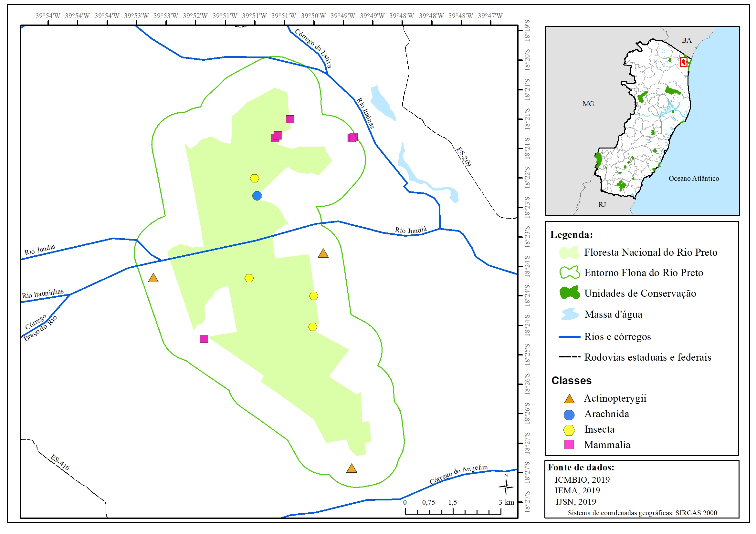Image resolution: width=756 pixels, height=534 pixels.
Task: Click the Floresta Nacional light-green legend swatch
Action: click(x=569, y=253)
